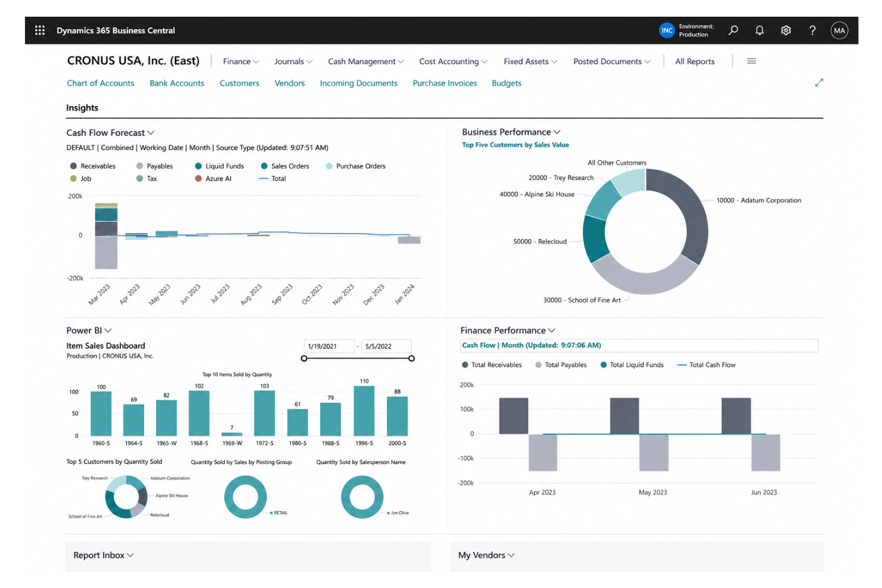
Task: Expand the Report Inbox section
Action: [104, 555]
